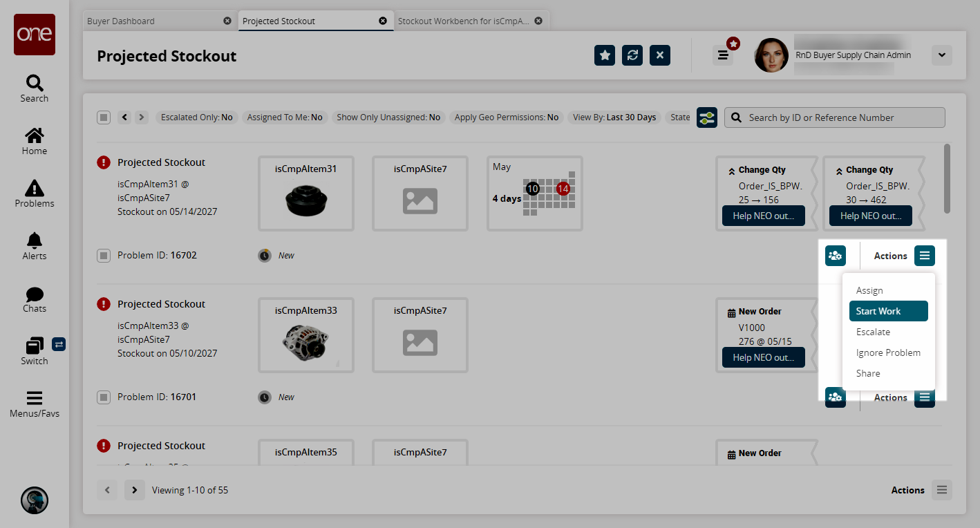Close the Stockout Workbench tab

pyautogui.click(x=538, y=21)
